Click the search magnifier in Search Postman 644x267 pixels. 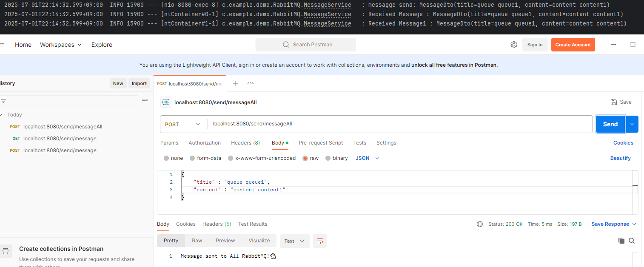pos(286,45)
